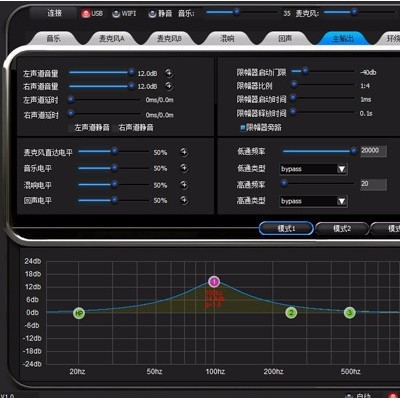
Task: Click round icon beside 麦克风直达电平 50%
Action: (184, 152)
